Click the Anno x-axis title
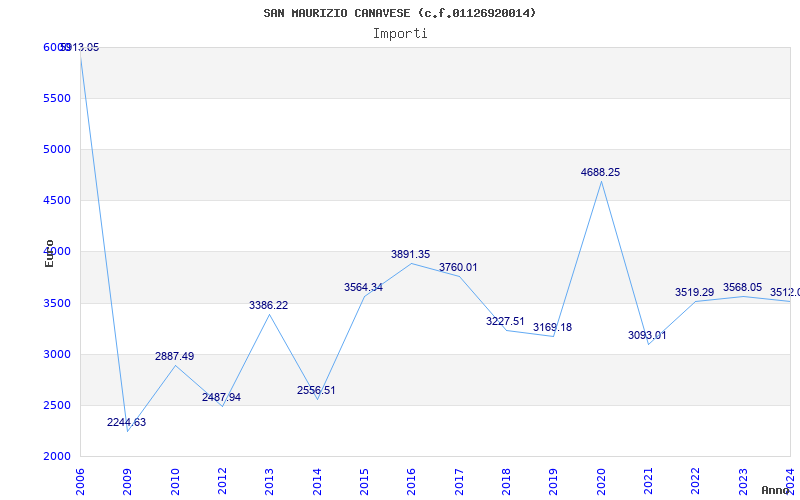The height and width of the screenshot is (500, 800). (x=776, y=490)
